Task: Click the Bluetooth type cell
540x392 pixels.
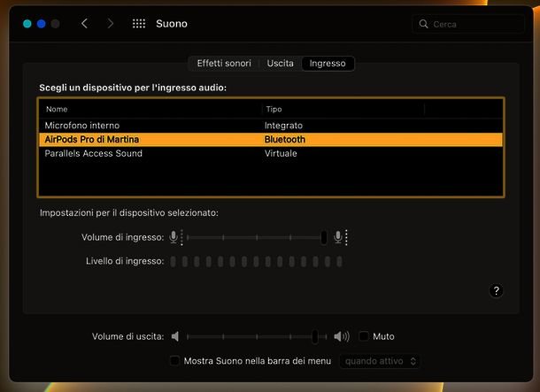Action: tap(285, 140)
